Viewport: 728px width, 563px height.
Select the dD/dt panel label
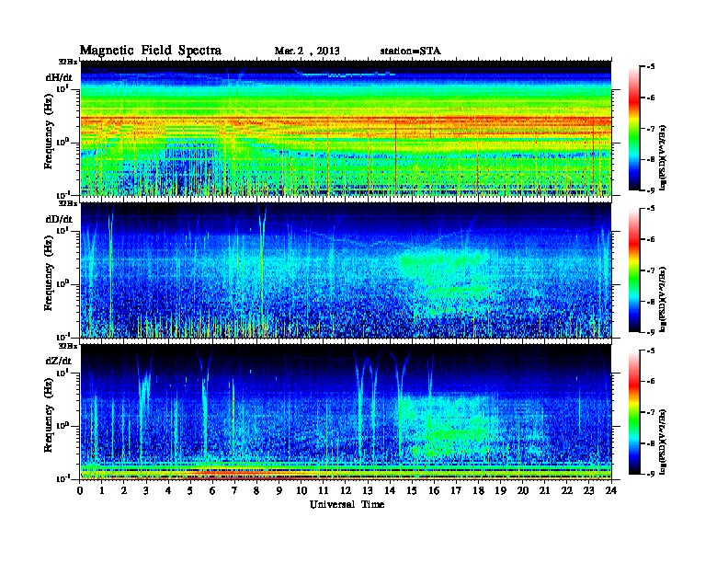[x=59, y=219]
